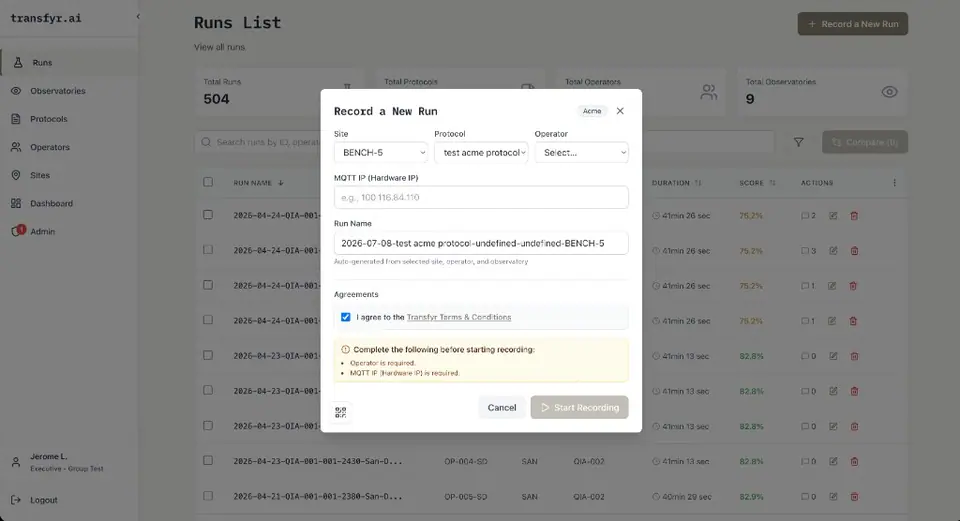This screenshot has height=521, width=960.
Task: Toggle the Transfyr Terms agreement checkbox
Action: (345, 317)
